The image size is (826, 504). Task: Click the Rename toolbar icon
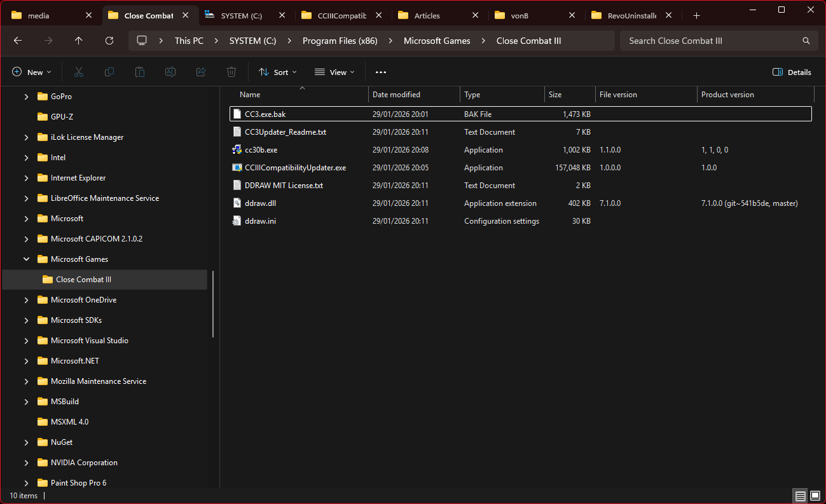click(170, 72)
